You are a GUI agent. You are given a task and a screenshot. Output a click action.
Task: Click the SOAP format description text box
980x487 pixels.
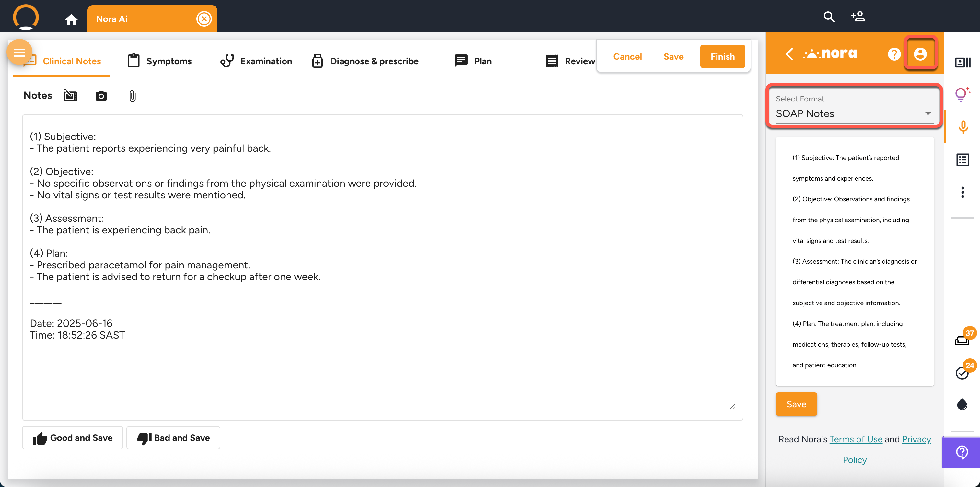[855, 261]
